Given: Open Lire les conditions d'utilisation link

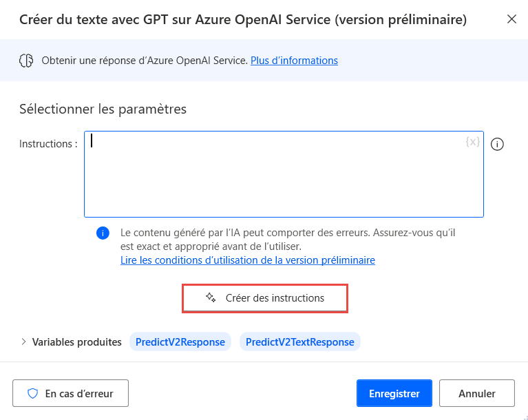Looking at the screenshot, I should (247, 260).
